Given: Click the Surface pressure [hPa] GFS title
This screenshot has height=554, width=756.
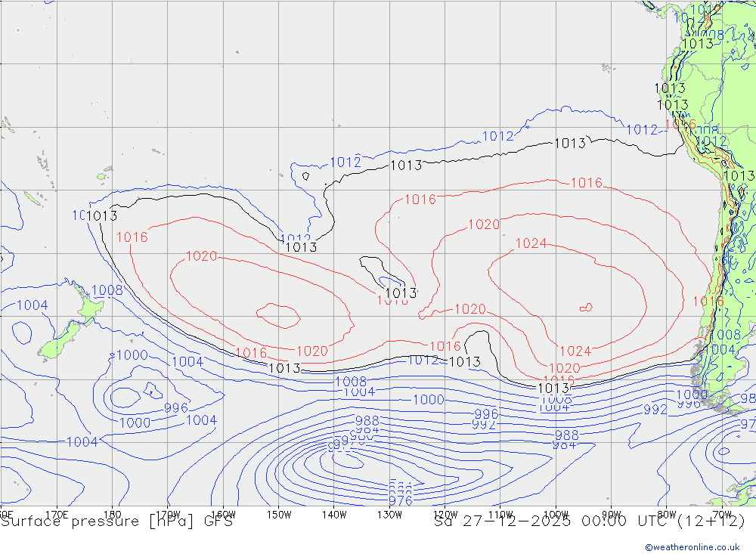Looking at the screenshot, I should [x=117, y=522].
